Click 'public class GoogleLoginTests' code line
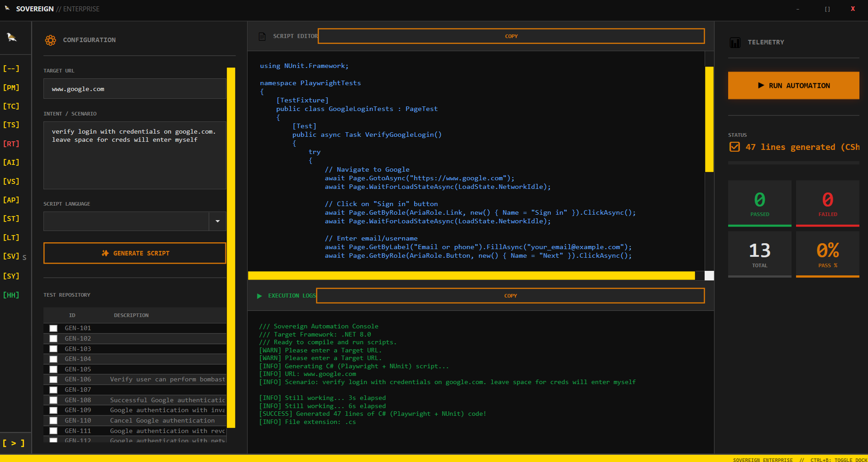Viewport: 868px width, 462px height. pyautogui.click(x=357, y=109)
